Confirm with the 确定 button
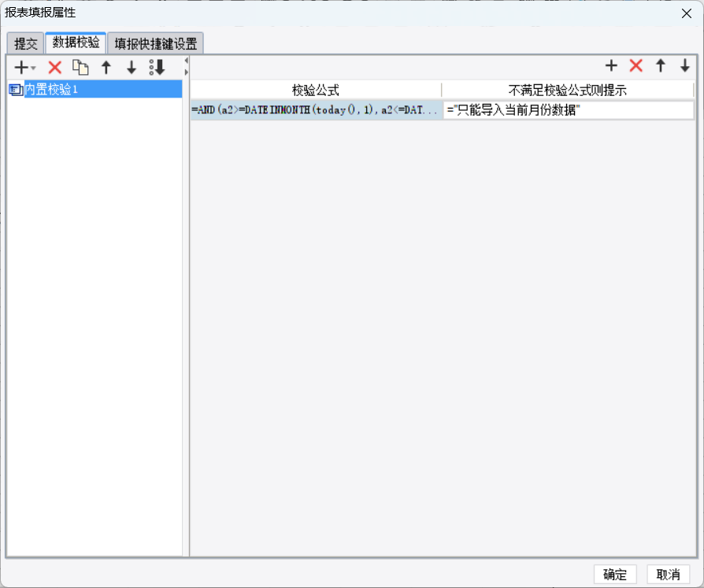Screen dimensions: 704x588 [615, 574]
